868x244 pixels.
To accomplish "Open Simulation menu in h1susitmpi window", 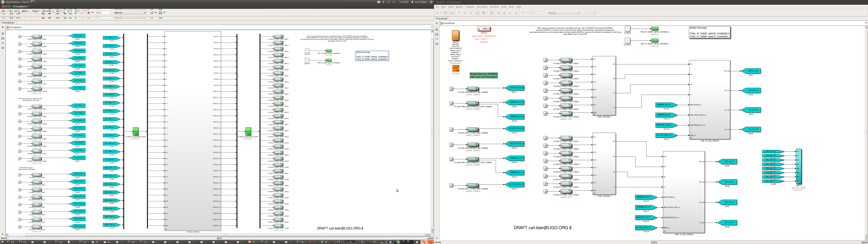I will 482,7.
